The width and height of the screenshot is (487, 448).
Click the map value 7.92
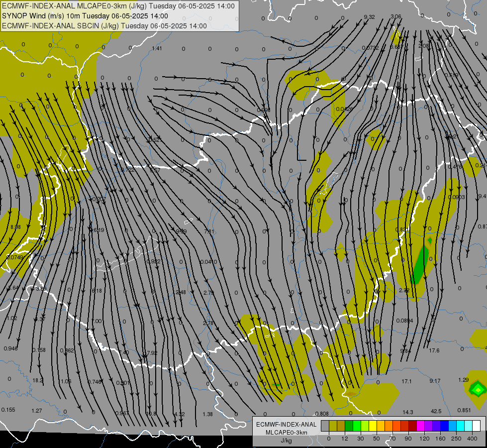[152, 353]
